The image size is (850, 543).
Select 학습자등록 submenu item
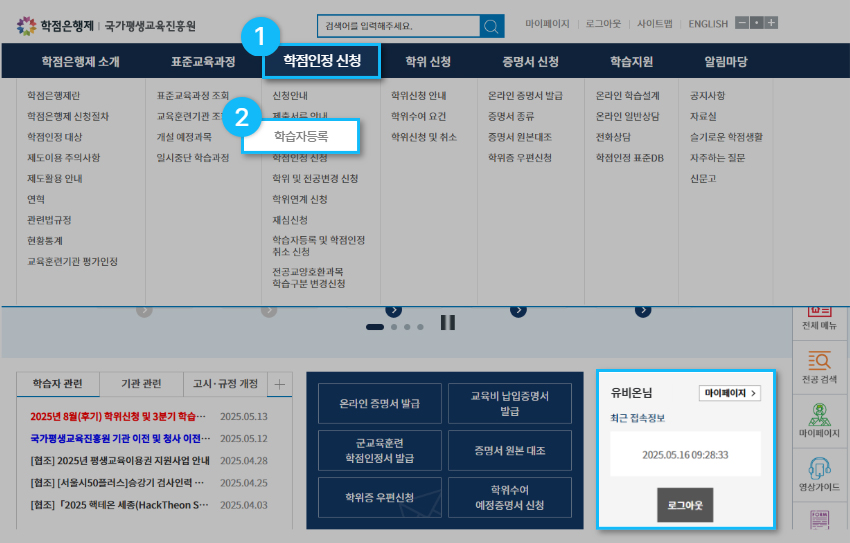[x=301, y=136]
